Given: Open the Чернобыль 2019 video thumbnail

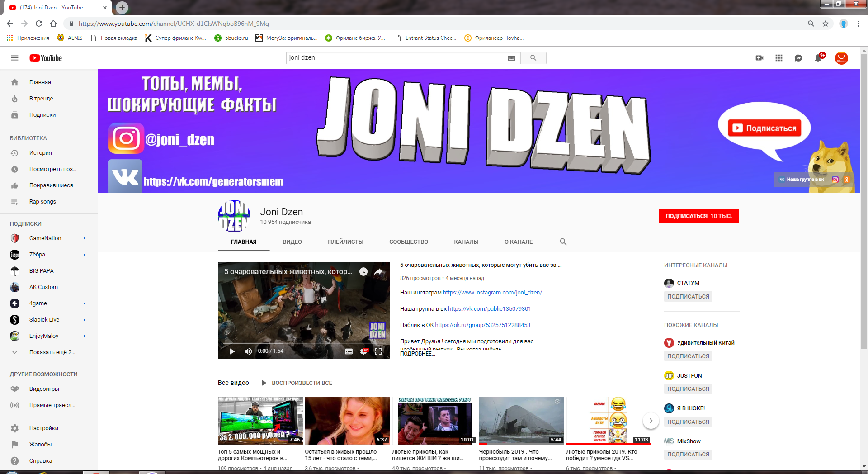Looking at the screenshot, I should point(521,421).
